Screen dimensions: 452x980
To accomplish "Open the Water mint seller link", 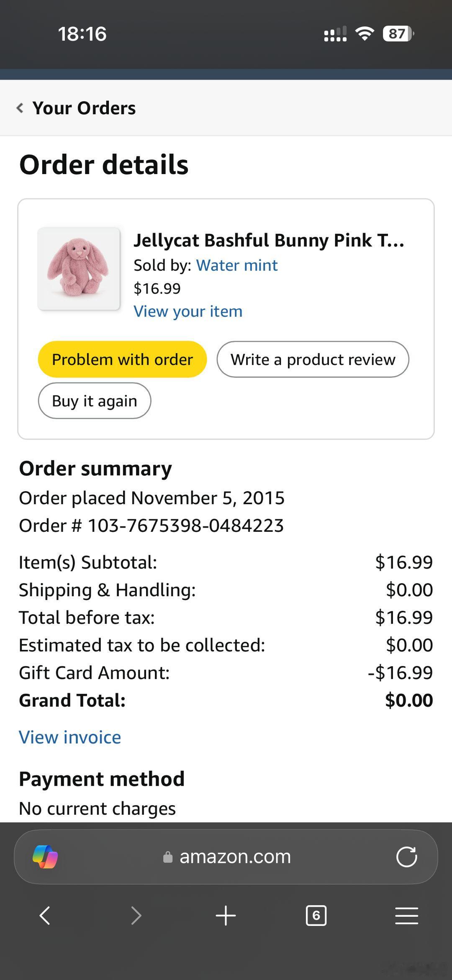I will (x=236, y=265).
